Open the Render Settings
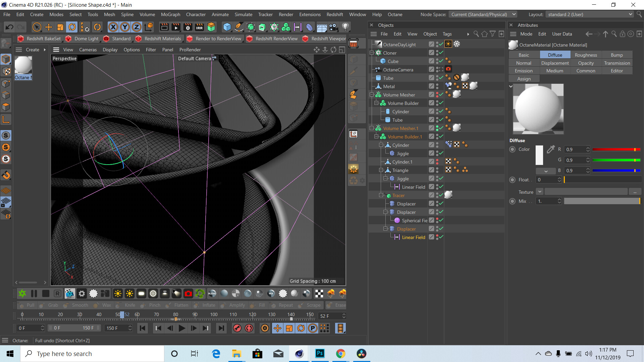The width and height of the screenshot is (644, 362). pos(188,27)
